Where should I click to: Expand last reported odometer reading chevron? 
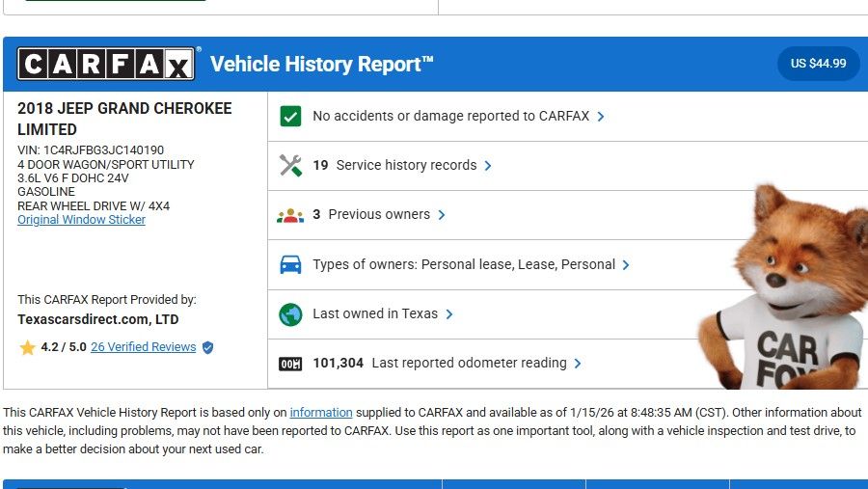coord(578,364)
